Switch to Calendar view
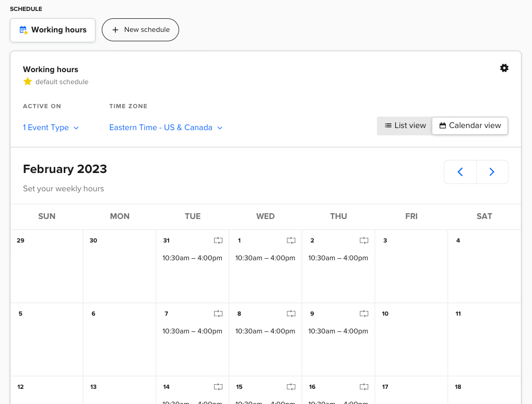 470,126
